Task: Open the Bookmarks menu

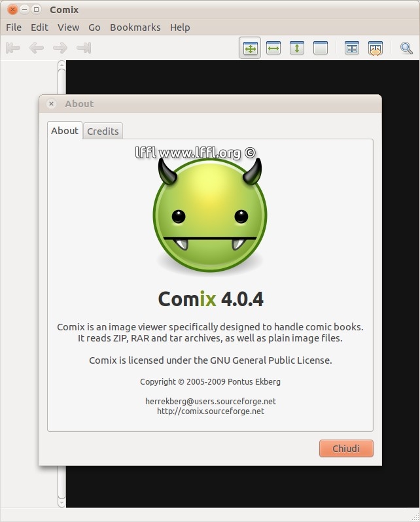Action: tap(135, 27)
